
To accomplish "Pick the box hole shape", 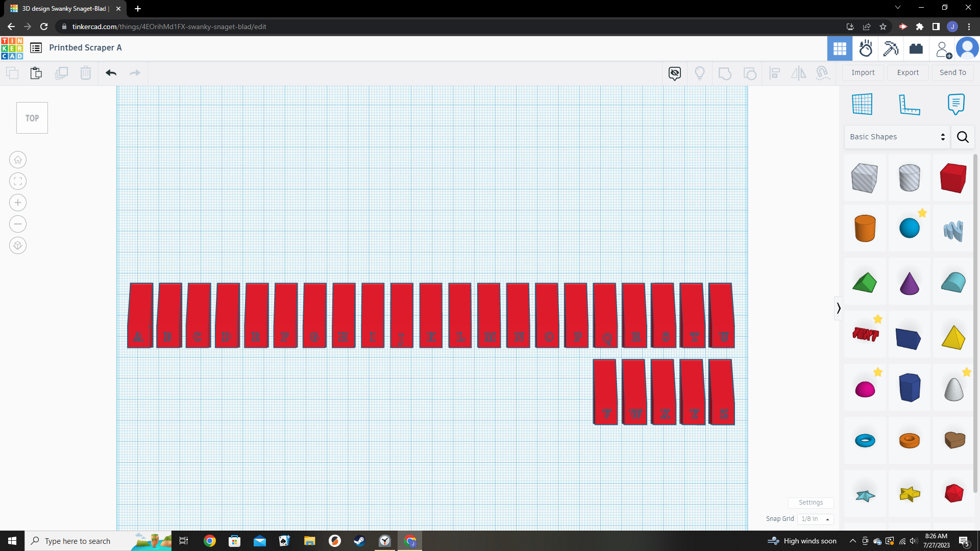I will [x=865, y=178].
